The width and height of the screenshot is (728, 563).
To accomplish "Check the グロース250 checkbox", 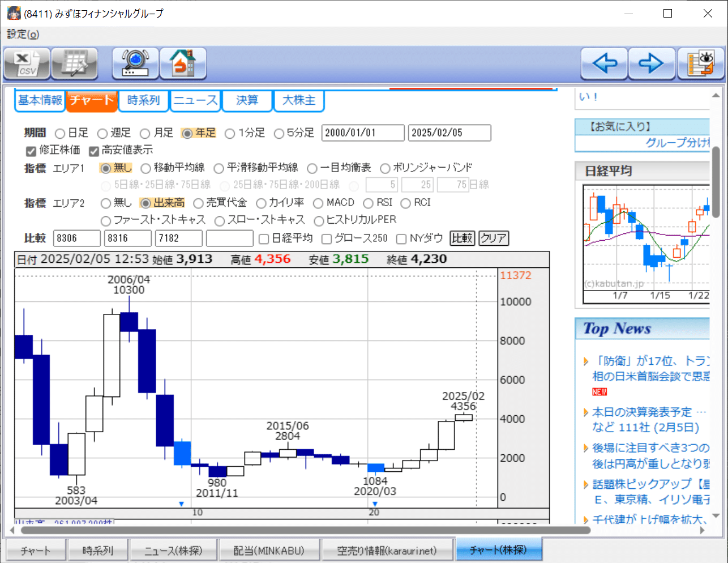I will 326,238.
